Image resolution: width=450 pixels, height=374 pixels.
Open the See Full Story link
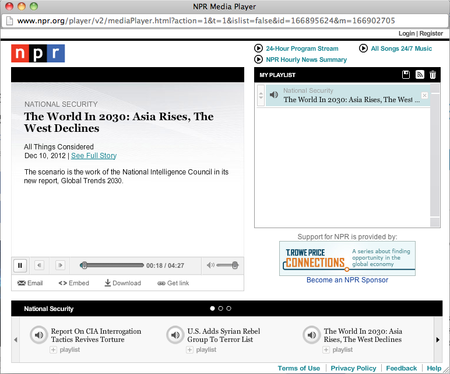point(94,156)
